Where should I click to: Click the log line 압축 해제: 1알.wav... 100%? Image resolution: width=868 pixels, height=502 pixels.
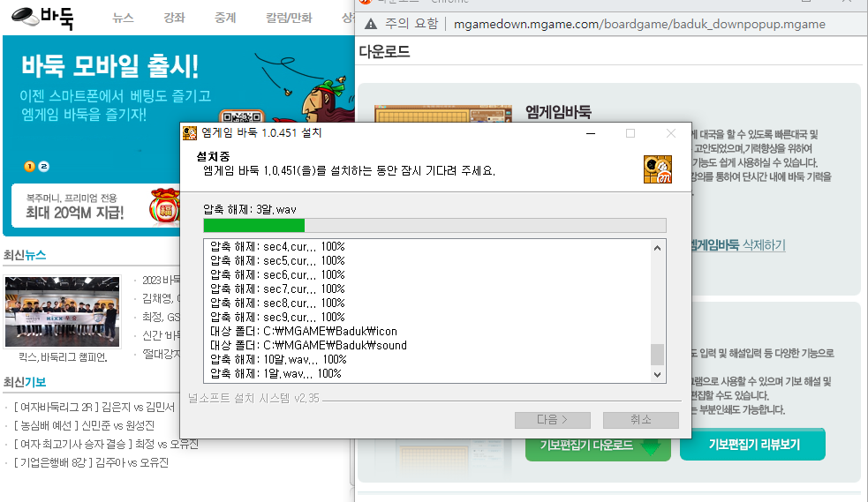point(275,374)
